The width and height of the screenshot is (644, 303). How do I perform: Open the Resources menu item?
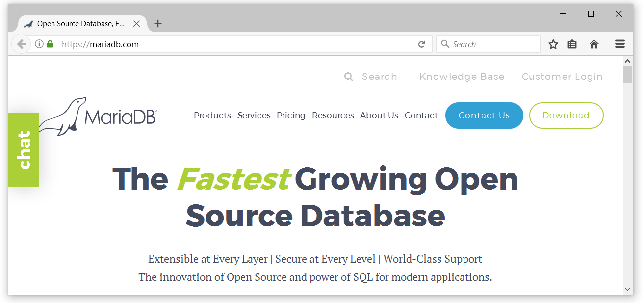pos(333,115)
